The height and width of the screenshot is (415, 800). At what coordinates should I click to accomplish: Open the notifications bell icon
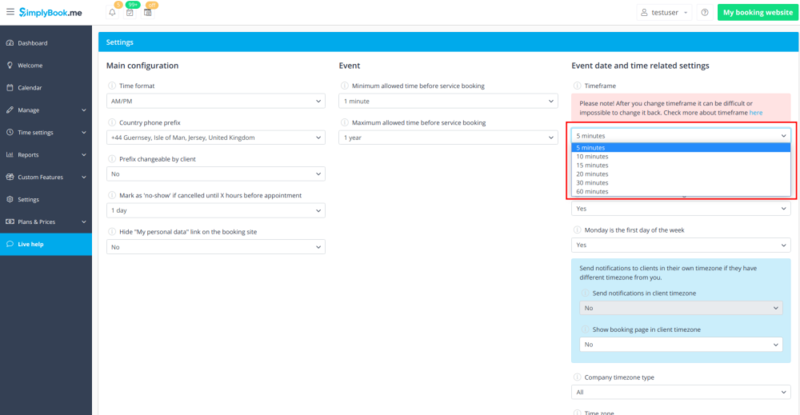112,13
